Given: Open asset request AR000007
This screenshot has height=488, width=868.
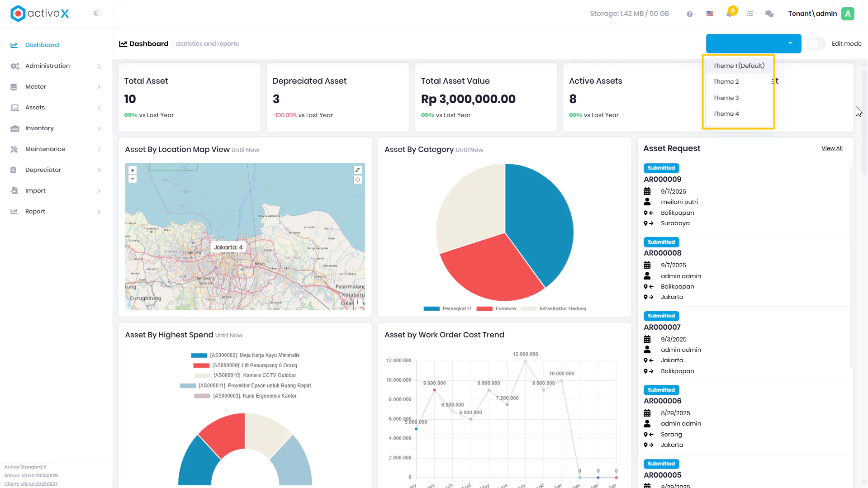Looking at the screenshot, I should 662,327.
